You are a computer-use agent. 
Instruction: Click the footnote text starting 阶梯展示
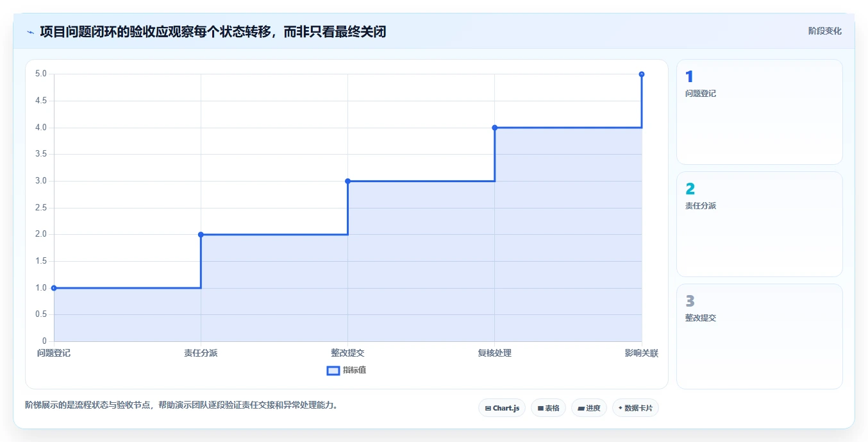pos(181,405)
